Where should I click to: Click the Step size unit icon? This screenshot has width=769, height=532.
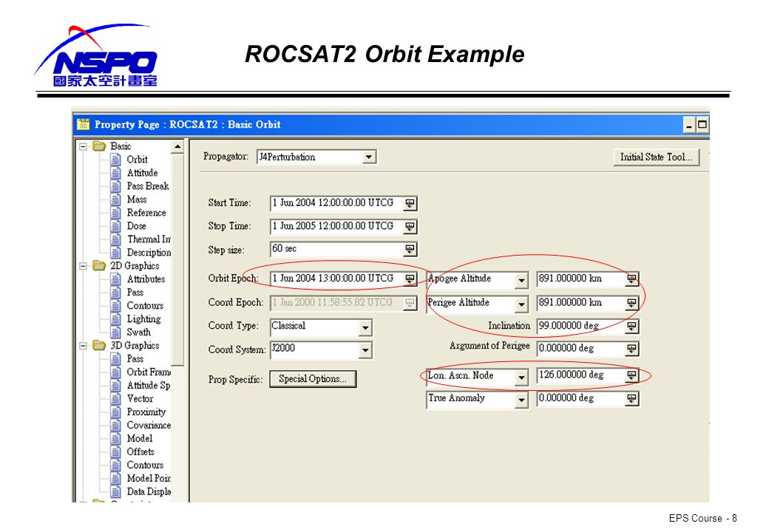[410, 249]
